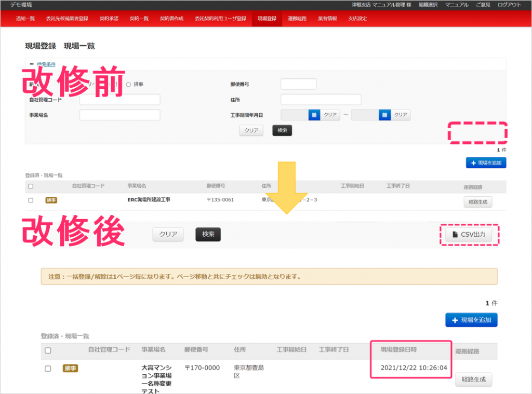Click the lower 現場を追加 plus button
Screen dimensions: 532x394
[471, 320]
